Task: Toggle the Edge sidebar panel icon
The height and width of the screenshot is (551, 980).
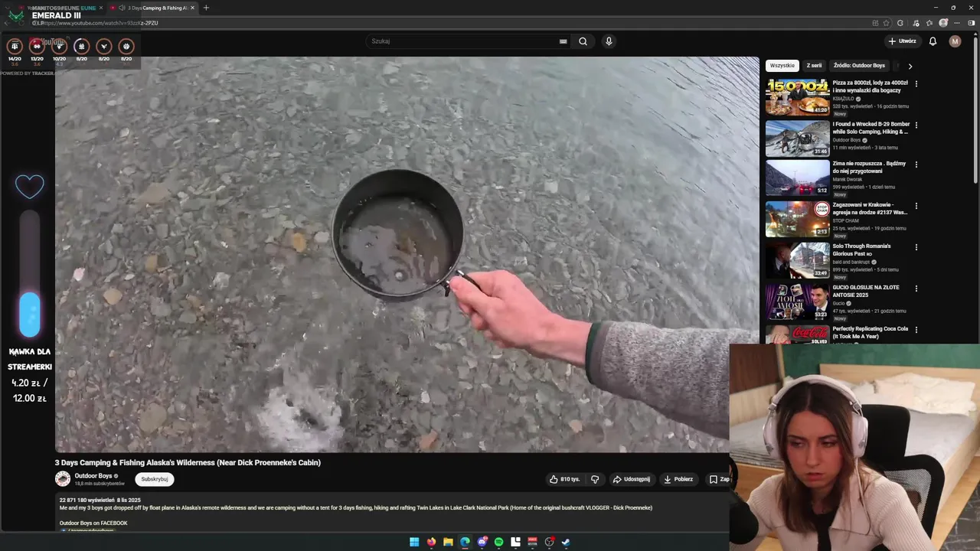Action: click(972, 23)
